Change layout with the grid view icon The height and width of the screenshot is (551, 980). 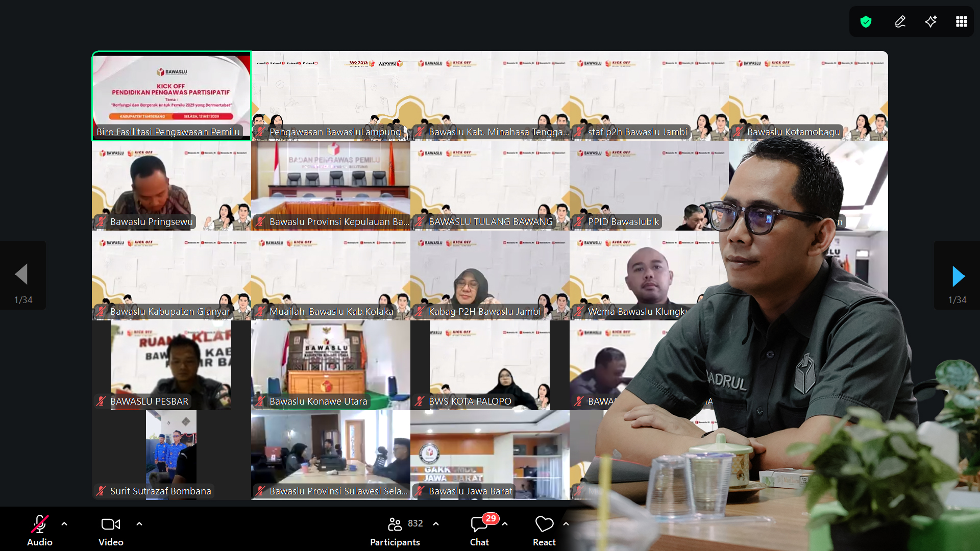coord(962,21)
